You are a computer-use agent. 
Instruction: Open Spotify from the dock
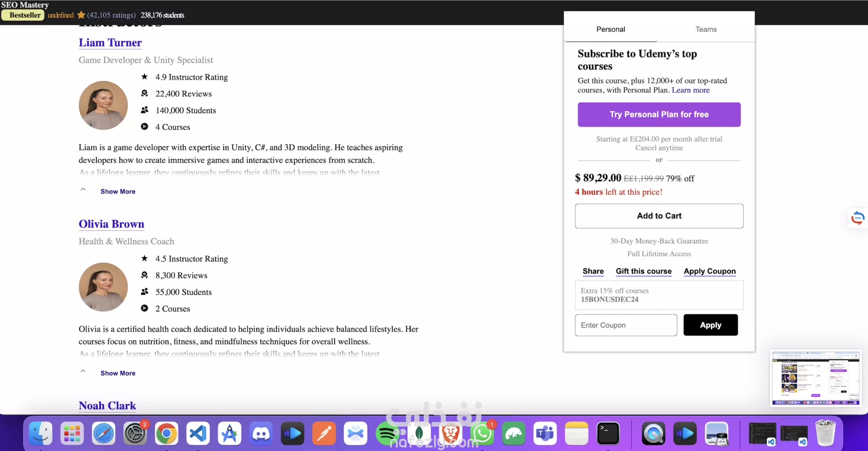pos(387,434)
